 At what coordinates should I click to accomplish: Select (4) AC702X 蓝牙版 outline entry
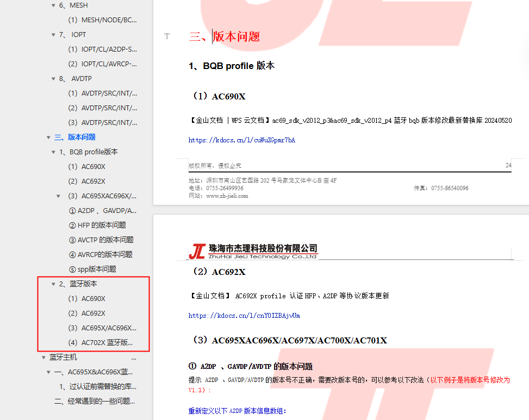101,342
